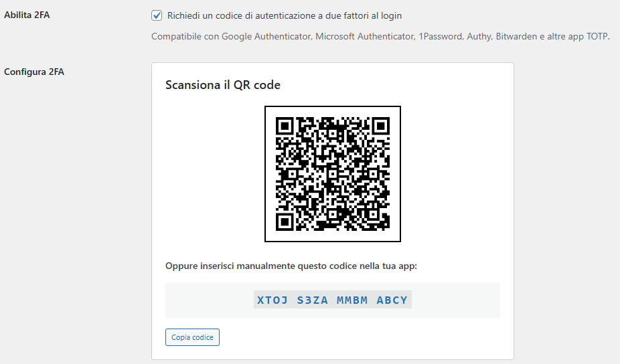
Task: Enable the two-factor authentication checkbox
Action: [157, 15]
